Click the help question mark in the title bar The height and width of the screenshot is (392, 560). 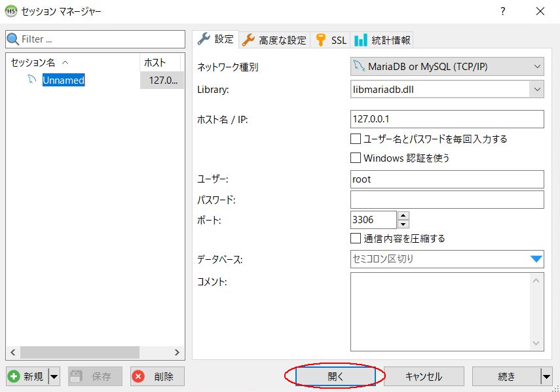click(x=503, y=11)
